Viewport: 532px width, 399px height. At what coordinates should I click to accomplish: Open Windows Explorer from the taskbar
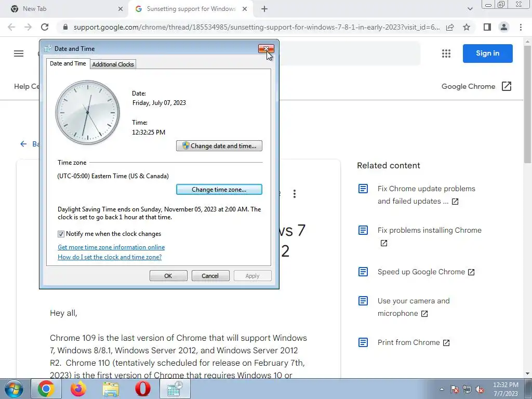coord(111,389)
